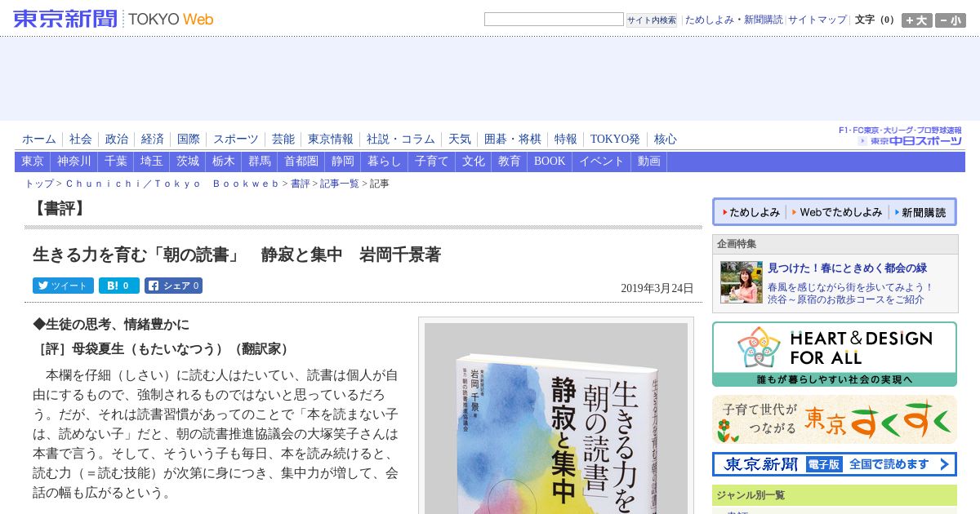Click the article date 2019年3月24日
This screenshot has height=514, width=980.
657,288
